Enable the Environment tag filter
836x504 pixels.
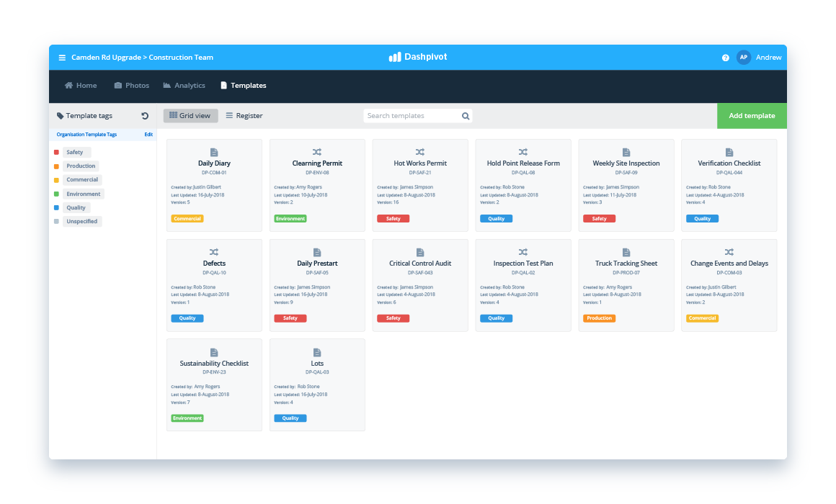pyautogui.click(x=84, y=194)
